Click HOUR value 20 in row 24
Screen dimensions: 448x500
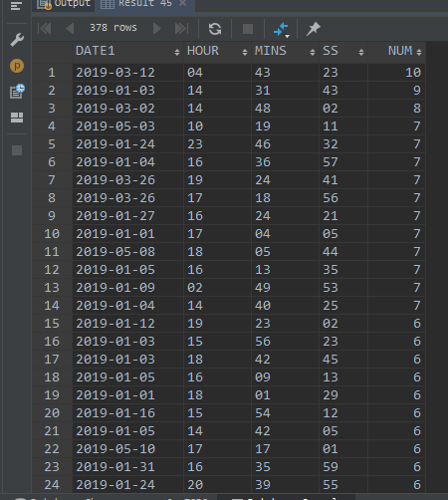tap(217, 485)
